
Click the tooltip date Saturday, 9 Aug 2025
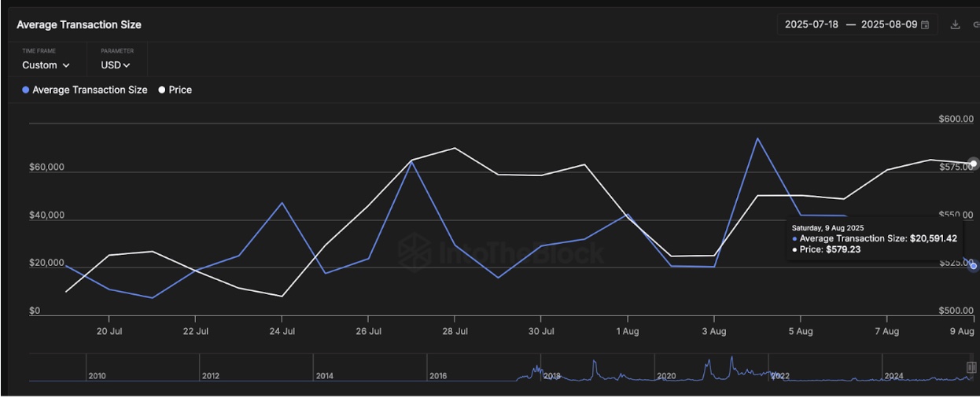(827, 227)
